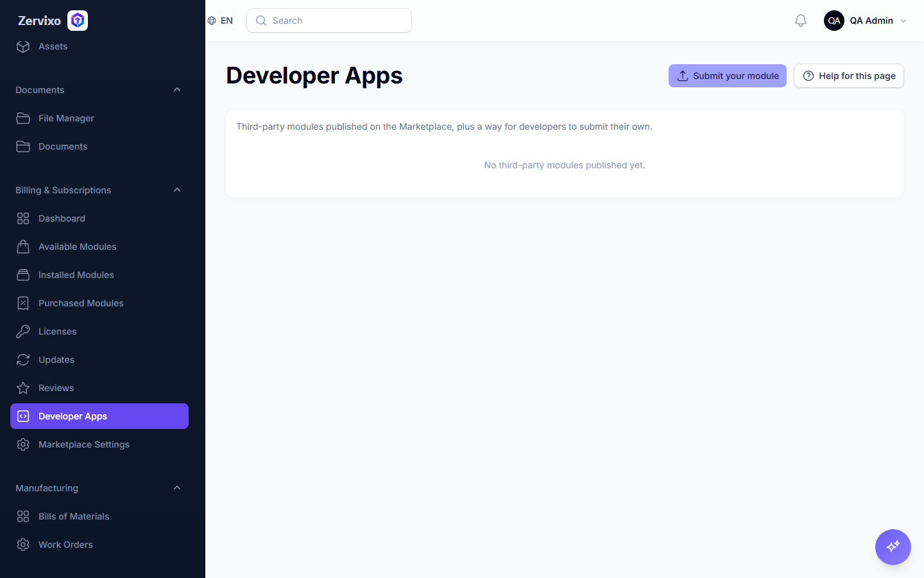Viewport: 924px width, 578px height.
Task: Open the QA Admin account dropdown
Action: coord(866,21)
